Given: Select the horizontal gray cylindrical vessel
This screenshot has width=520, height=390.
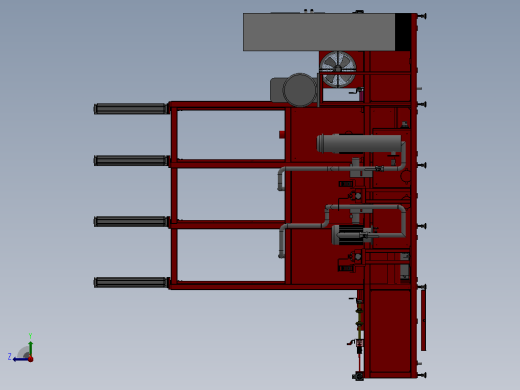Looking at the screenshot, I should 359,144.
